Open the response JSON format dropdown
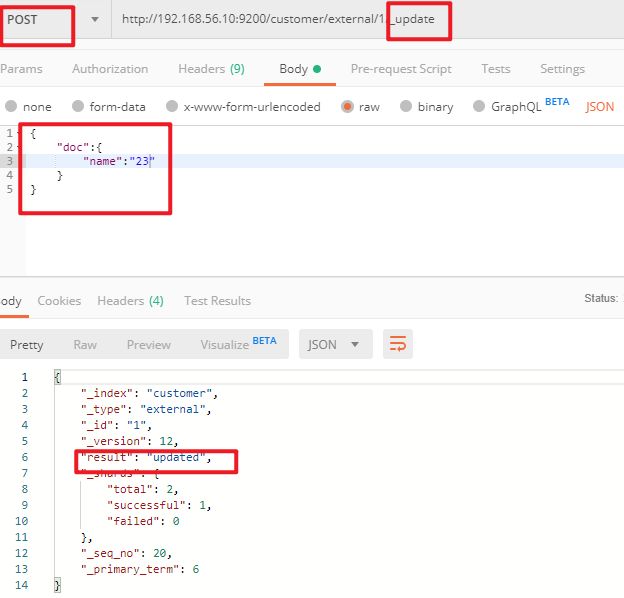624x598 pixels. coord(336,344)
